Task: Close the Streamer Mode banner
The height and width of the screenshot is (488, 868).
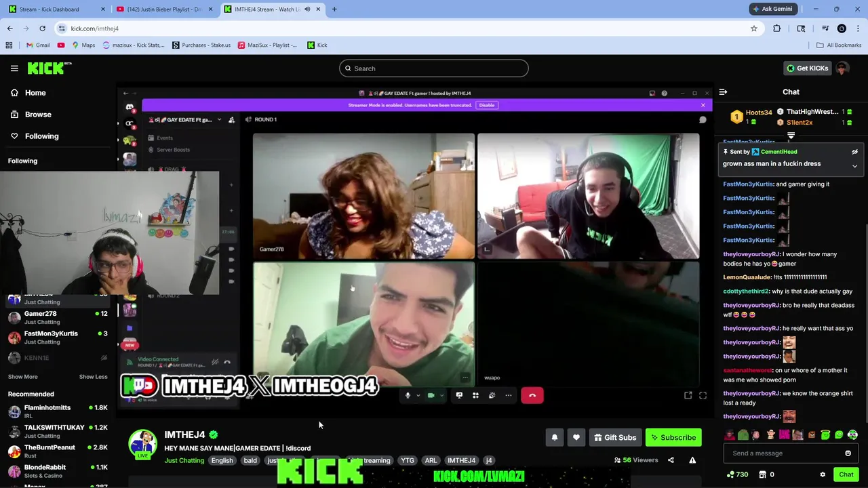Action: tap(703, 105)
